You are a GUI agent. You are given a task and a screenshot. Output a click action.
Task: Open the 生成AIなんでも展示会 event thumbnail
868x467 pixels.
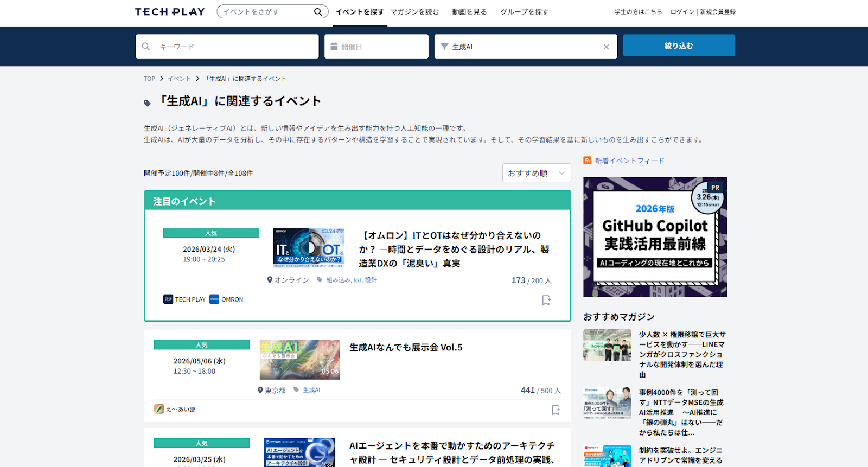[299, 359]
